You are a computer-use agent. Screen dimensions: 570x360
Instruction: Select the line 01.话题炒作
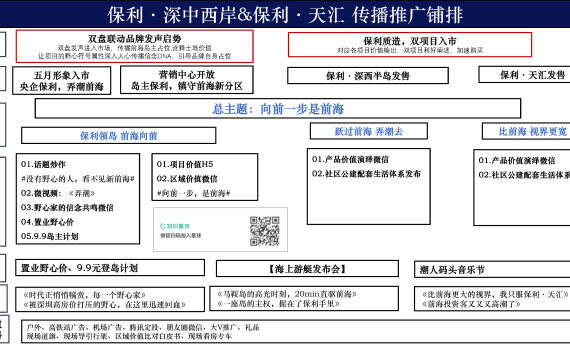pos(43,164)
